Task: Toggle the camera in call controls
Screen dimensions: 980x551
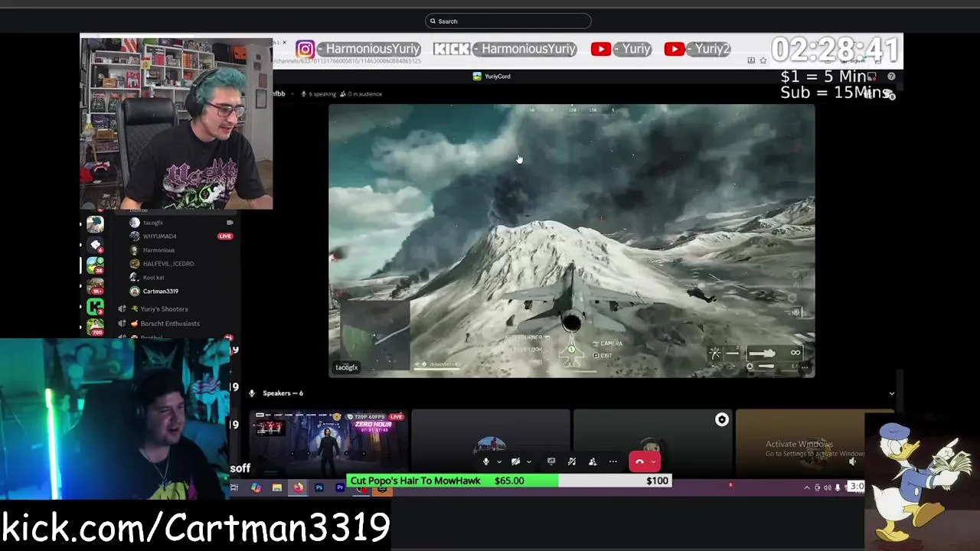Action: coord(515,461)
